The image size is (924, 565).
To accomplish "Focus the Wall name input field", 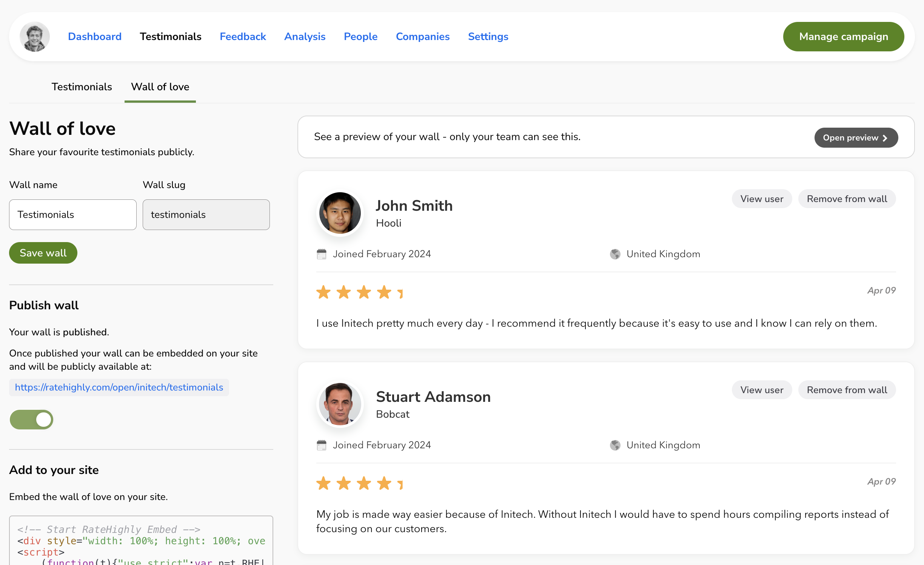I will pyautogui.click(x=73, y=215).
